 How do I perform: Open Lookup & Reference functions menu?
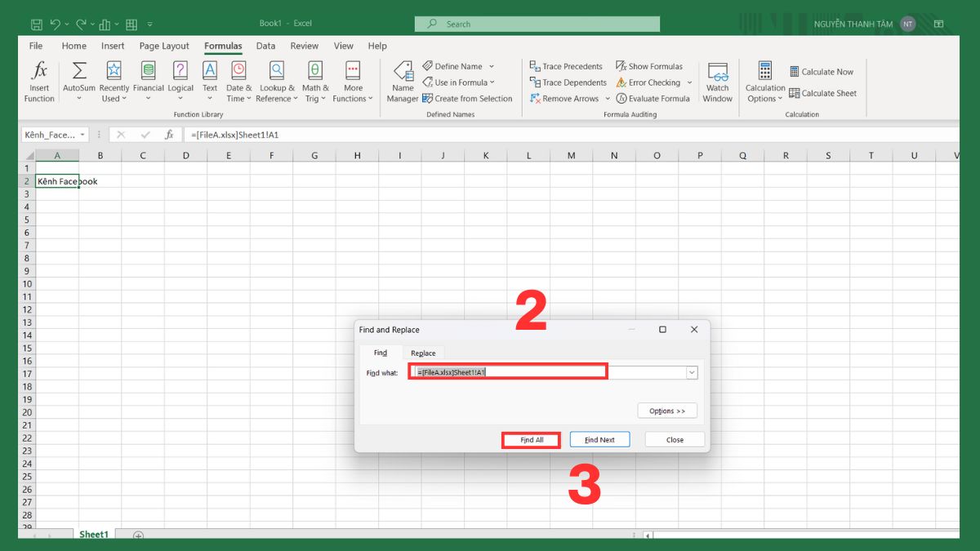click(277, 82)
